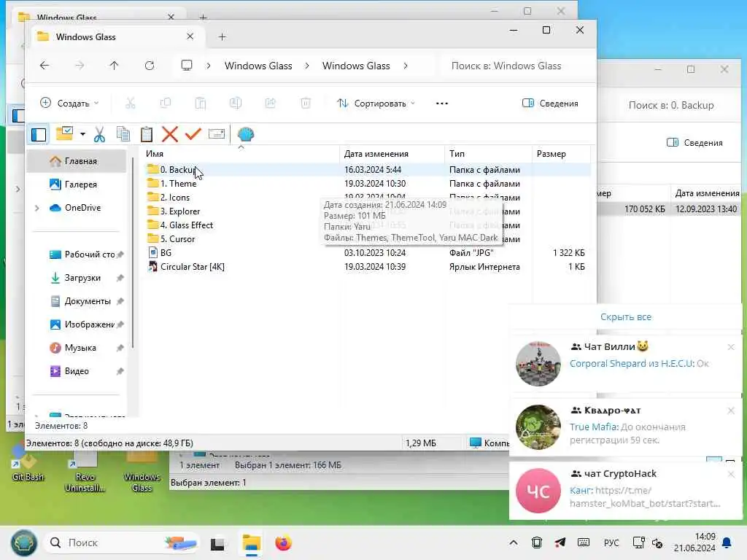Open Главная in navigation pane

click(76, 161)
